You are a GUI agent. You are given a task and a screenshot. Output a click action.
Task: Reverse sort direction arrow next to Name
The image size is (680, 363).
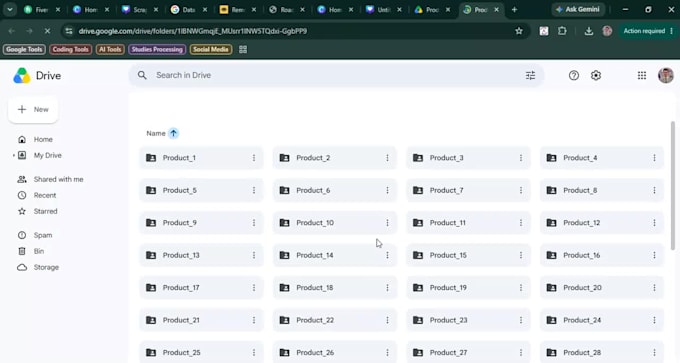pyautogui.click(x=173, y=133)
